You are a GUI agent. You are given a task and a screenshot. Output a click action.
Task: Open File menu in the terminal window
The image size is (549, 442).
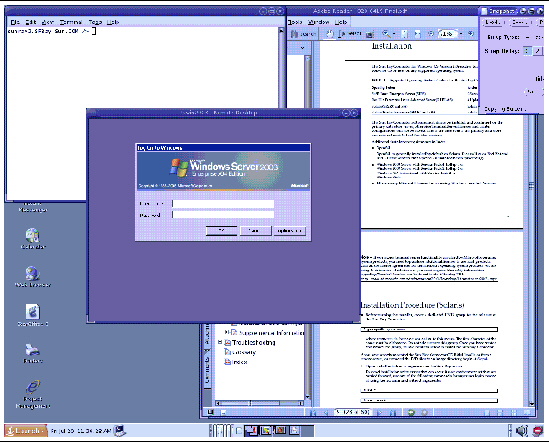[15, 22]
